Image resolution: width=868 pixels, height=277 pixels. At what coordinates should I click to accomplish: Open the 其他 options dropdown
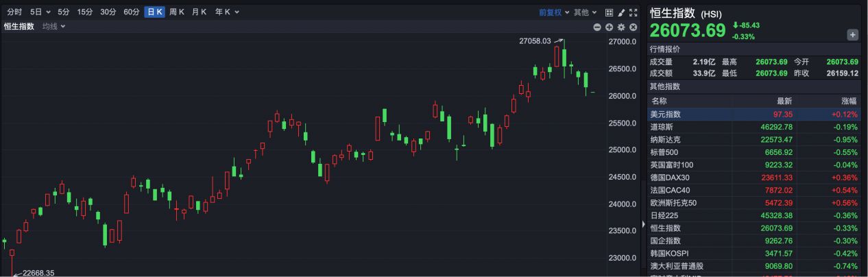pyautogui.click(x=585, y=12)
